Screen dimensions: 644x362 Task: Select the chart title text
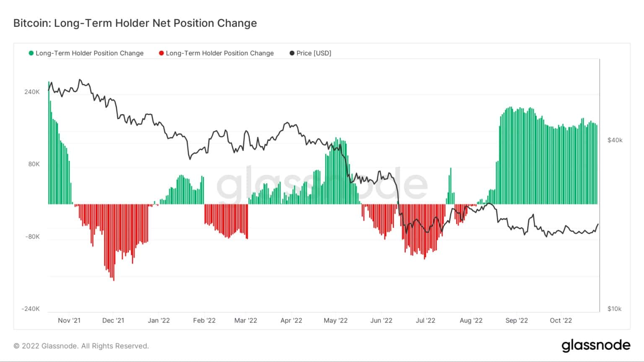(x=135, y=23)
